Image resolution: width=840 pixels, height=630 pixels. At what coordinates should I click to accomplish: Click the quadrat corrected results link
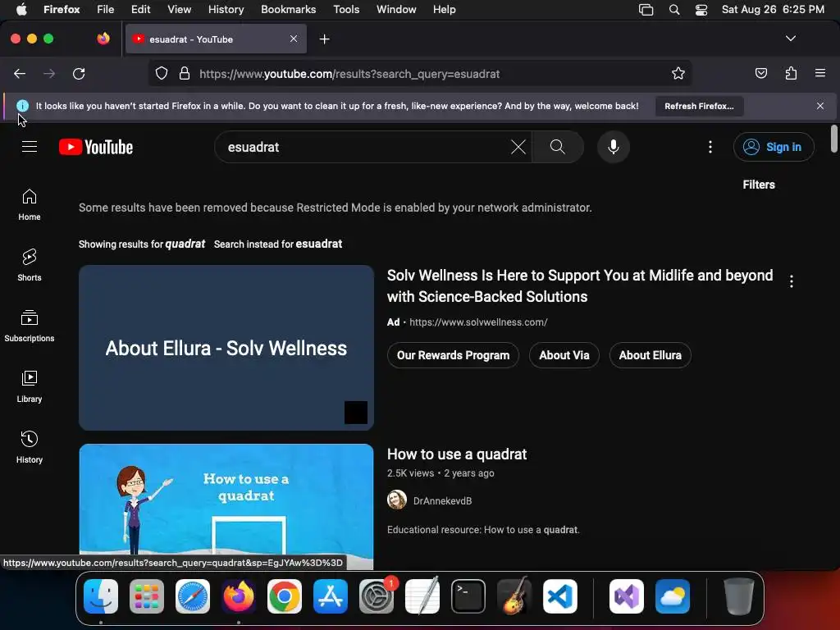(x=185, y=244)
